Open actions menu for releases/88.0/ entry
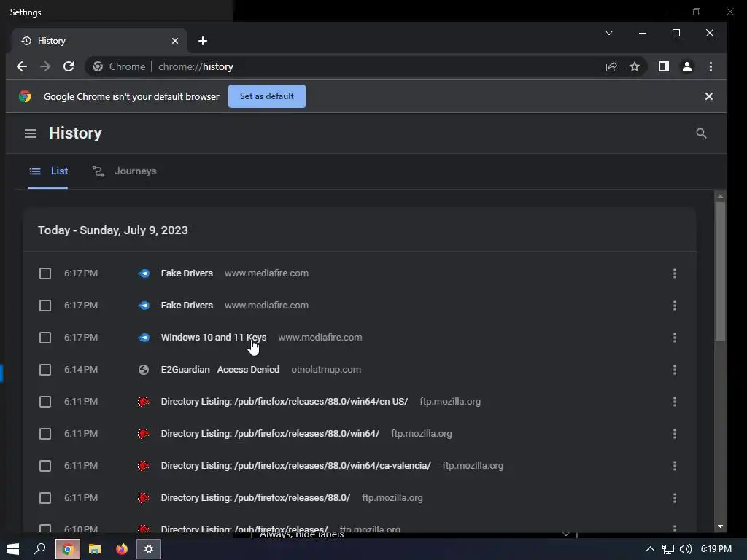The image size is (747, 560). click(x=675, y=498)
